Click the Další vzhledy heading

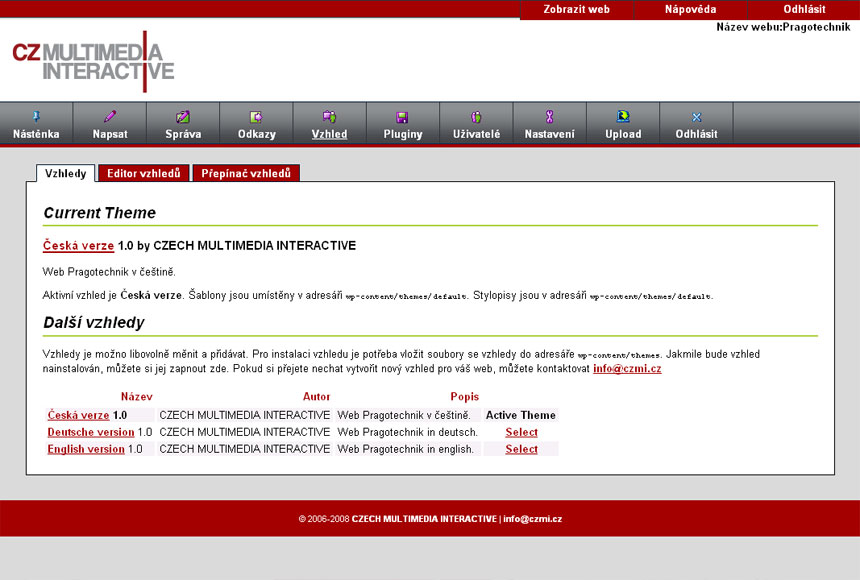tap(94, 322)
